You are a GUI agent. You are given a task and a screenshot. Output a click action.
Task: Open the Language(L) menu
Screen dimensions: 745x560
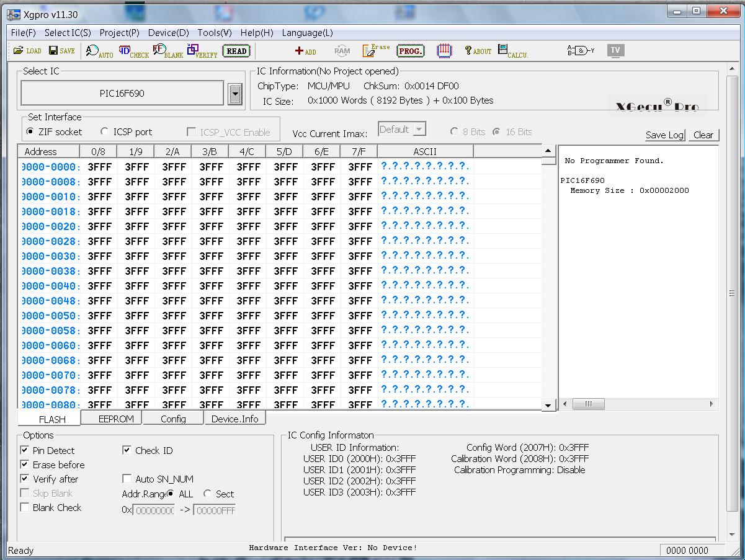tap(308, 33)
